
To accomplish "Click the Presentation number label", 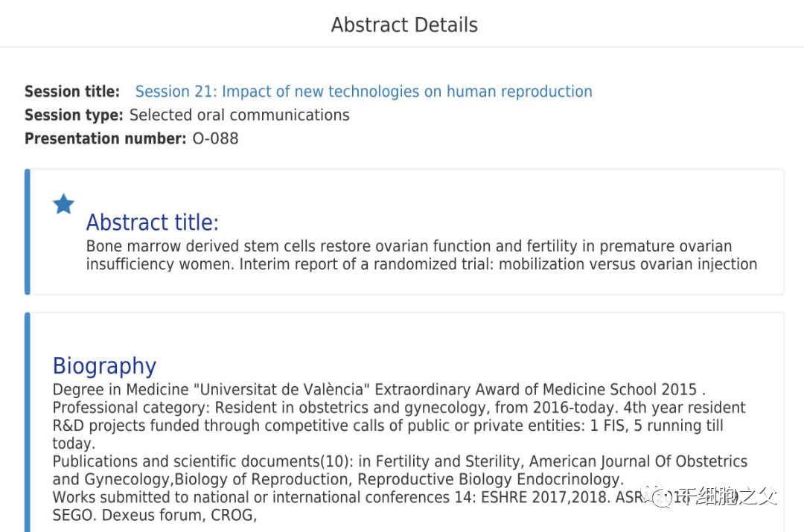I will (x=105, y=138).
